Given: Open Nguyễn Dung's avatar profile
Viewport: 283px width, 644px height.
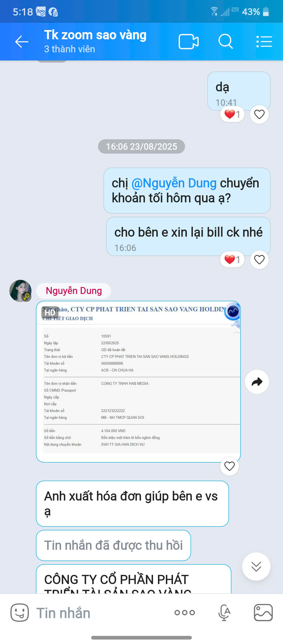Looking at the screenshot, I should point(20,291).
